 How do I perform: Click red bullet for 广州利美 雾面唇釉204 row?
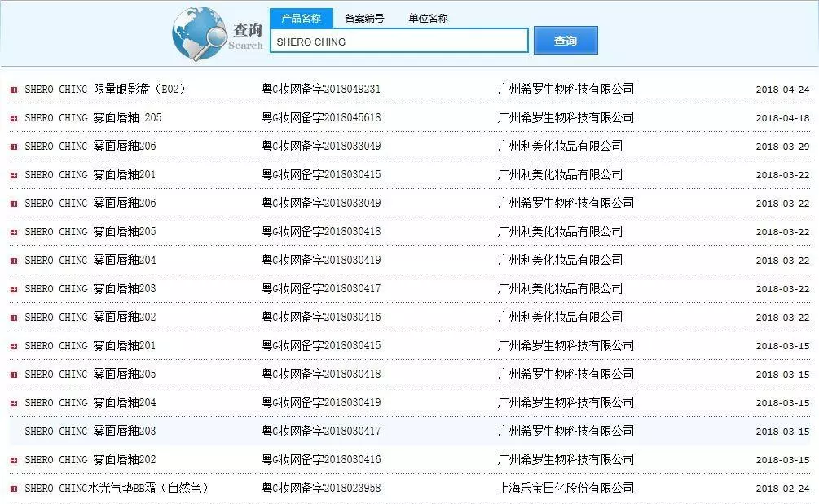tap(14, 261)
